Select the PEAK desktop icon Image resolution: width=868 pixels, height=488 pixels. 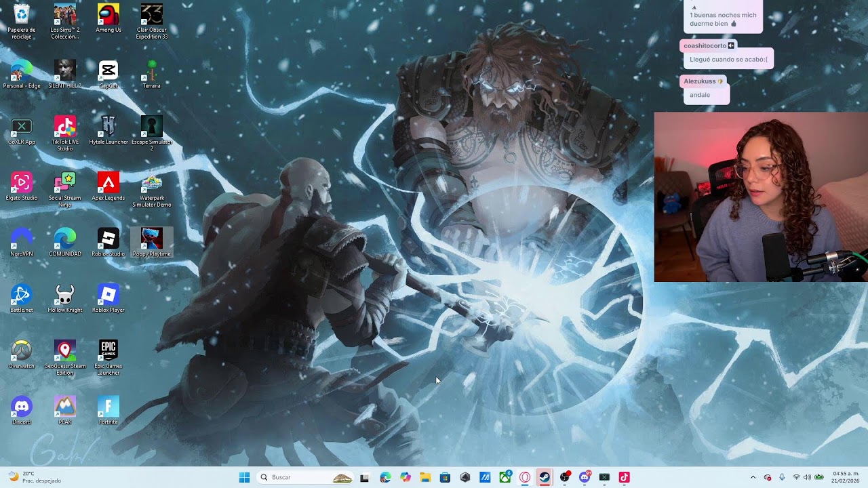65,411
